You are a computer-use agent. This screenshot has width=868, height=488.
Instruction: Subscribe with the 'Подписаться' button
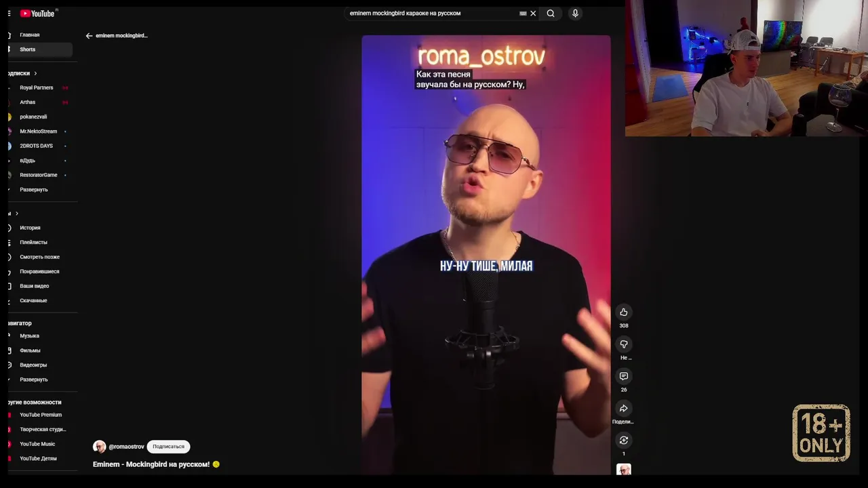168,447
